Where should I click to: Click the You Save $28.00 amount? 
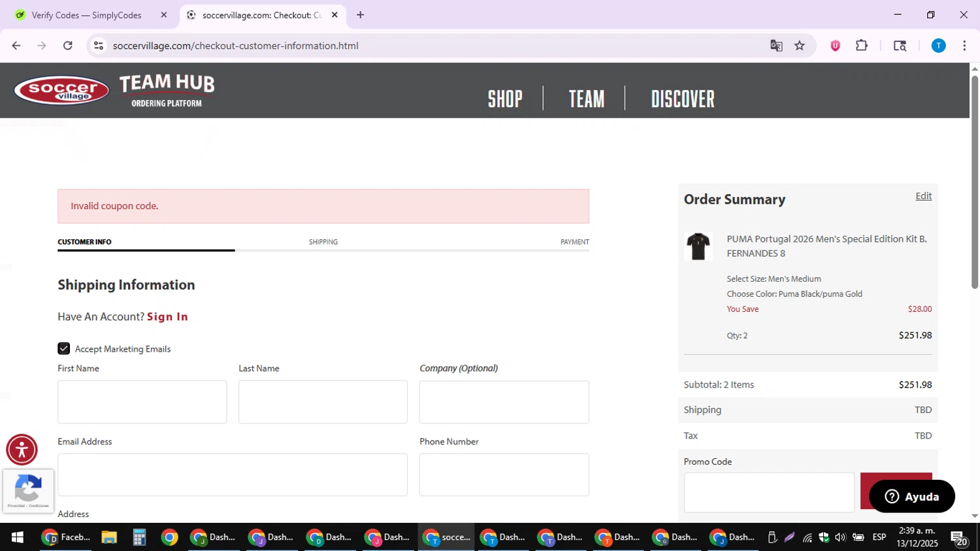pyautogui.click(x=920, y=309)
